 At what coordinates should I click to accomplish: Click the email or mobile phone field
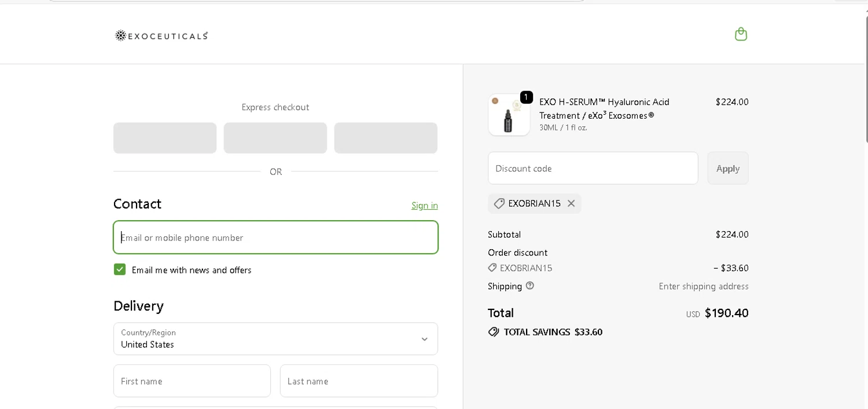click(x=275, y=238)
